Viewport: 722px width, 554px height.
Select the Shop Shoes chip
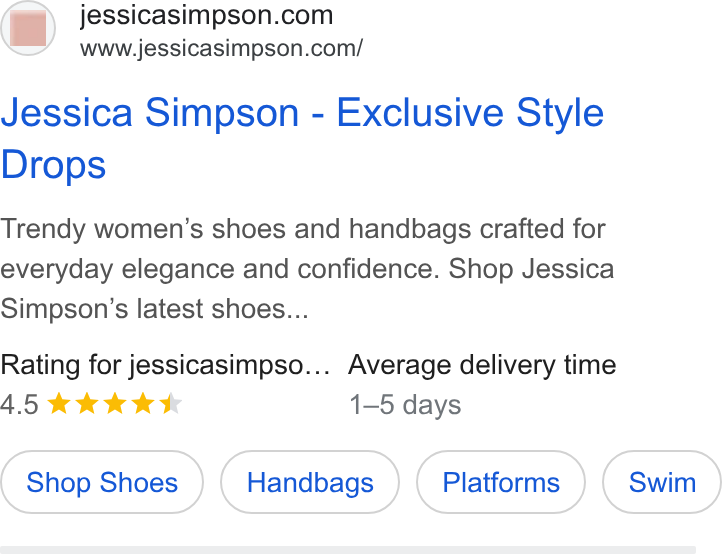102,482
